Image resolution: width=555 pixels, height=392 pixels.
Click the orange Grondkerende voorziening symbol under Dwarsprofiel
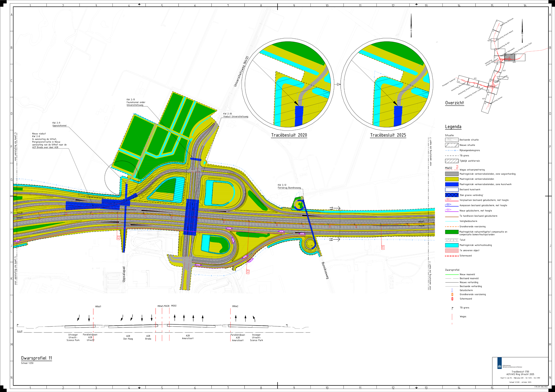pos(452,295)
